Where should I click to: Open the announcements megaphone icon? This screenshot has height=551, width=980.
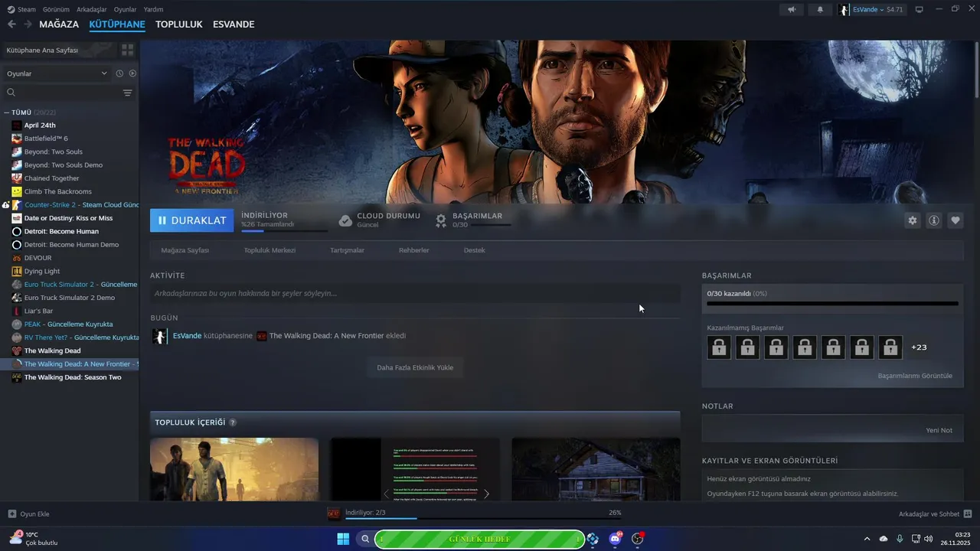tap(792, 9)
